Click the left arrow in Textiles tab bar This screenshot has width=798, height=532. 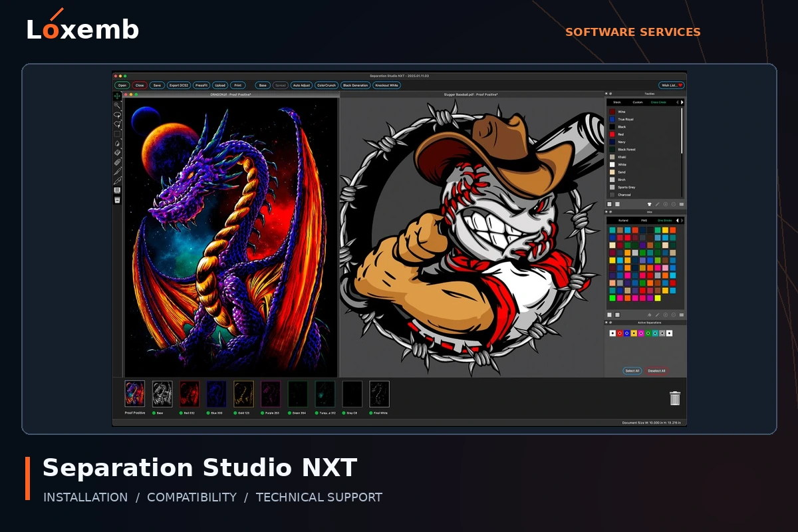click(x=677, y=102)
